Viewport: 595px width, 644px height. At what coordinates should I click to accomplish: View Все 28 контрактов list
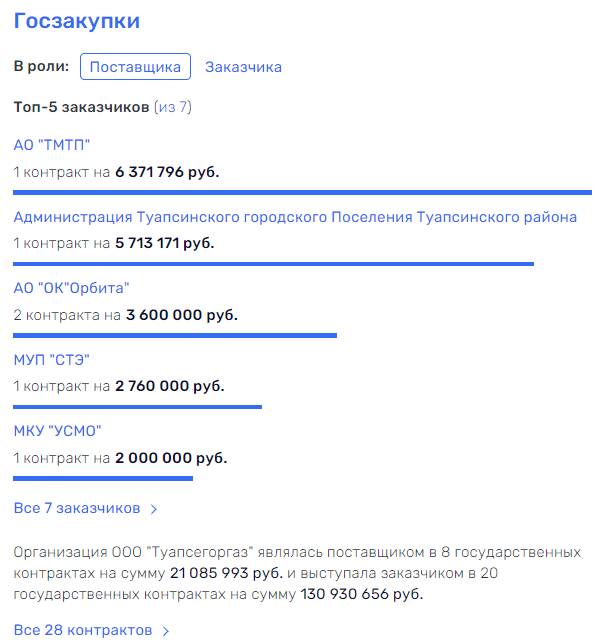(x=83, y=630)
